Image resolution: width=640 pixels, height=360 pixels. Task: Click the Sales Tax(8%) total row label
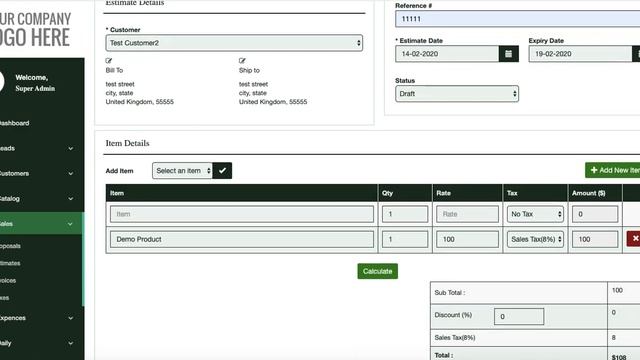click(x=455, y=338)
